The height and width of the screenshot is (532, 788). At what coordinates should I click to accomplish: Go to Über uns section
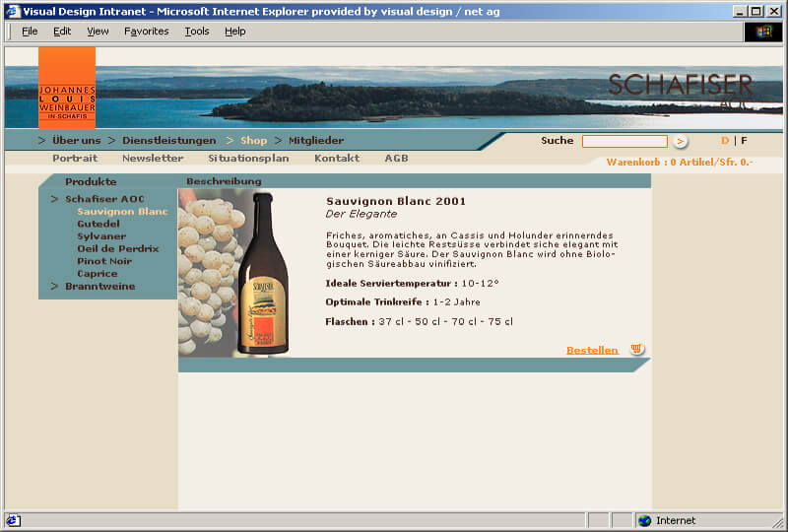tap(77, 140)
